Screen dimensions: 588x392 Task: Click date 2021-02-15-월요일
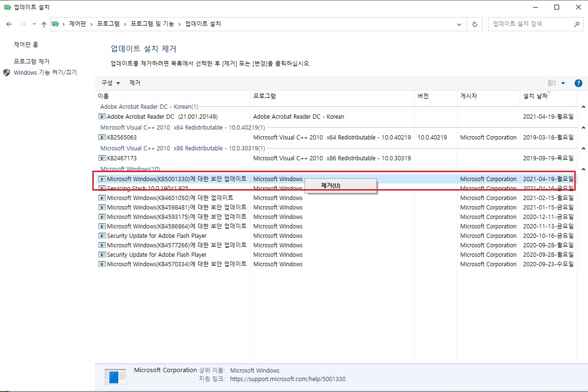click(548, 198)
